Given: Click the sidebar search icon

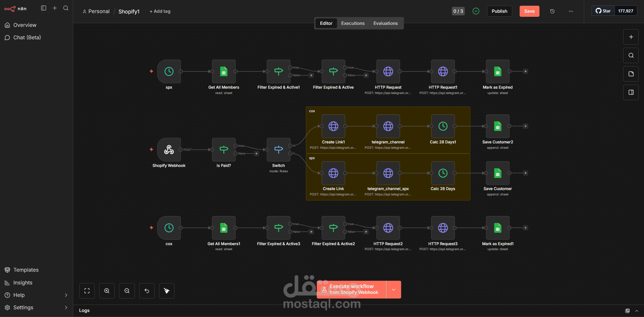Looking at the screenshot, I should (x=66, y=8).
